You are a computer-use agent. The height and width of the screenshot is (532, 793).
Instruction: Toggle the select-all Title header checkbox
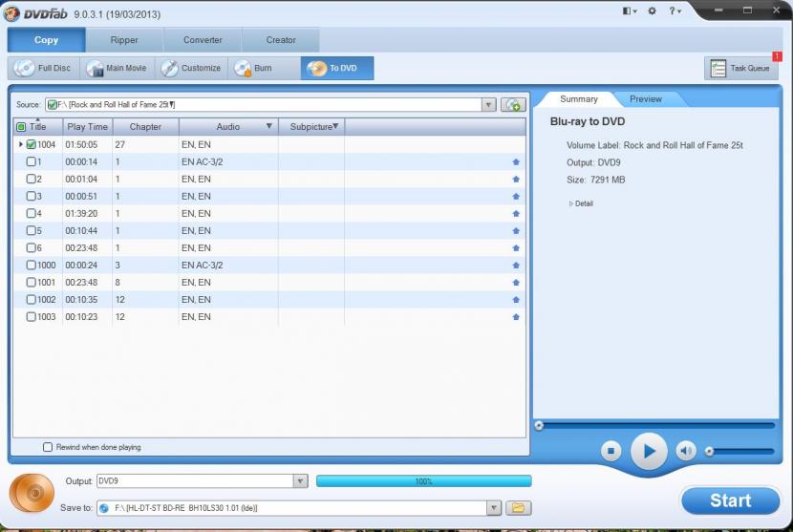[x=21, y=127]
